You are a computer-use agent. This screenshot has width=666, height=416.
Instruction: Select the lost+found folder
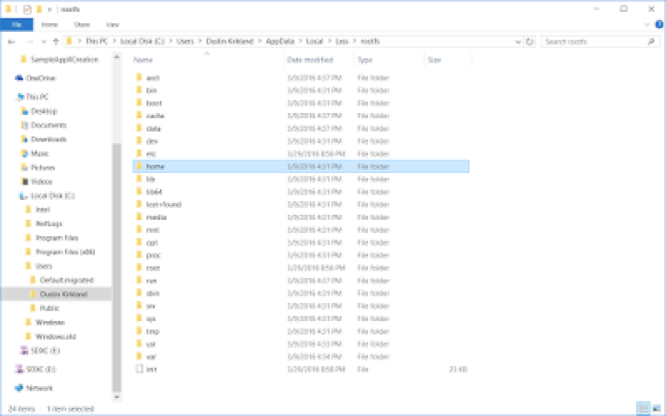click(x=301, y=204)
